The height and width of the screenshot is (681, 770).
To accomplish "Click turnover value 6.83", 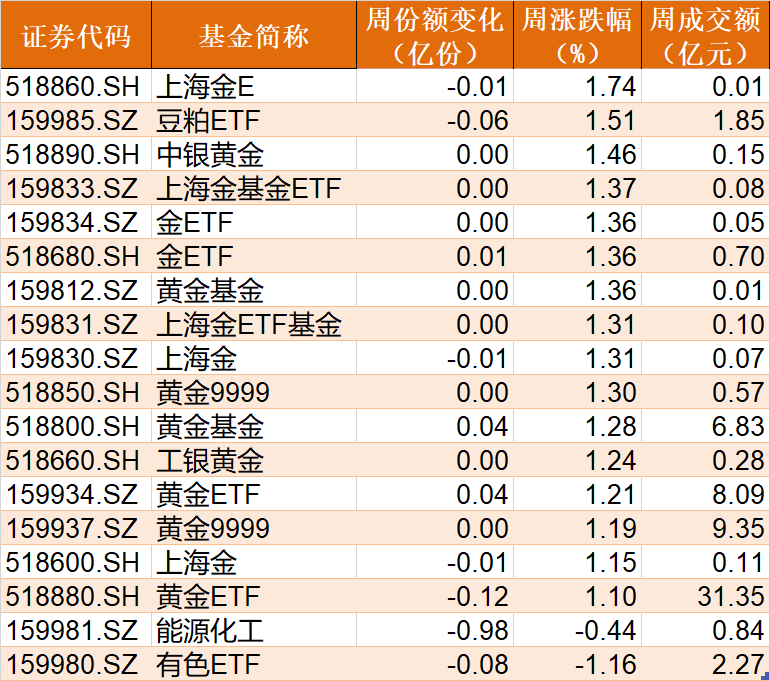I will tap(739, 426).
